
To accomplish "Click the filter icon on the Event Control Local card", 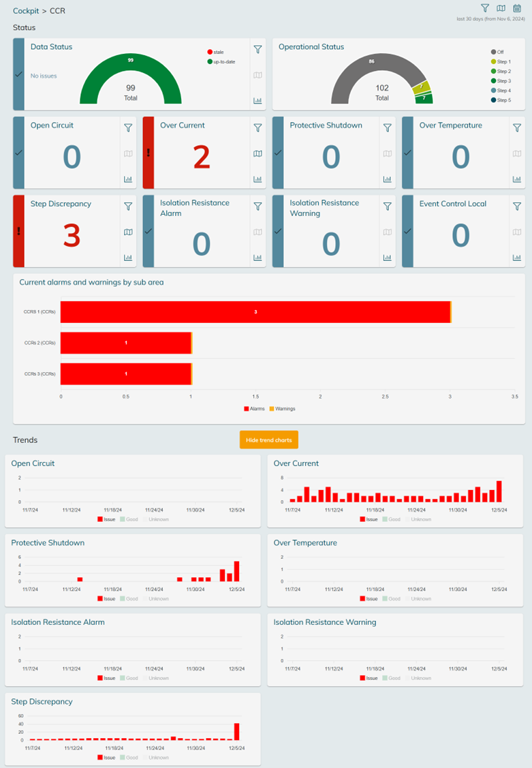I will (x=517, y=206).
